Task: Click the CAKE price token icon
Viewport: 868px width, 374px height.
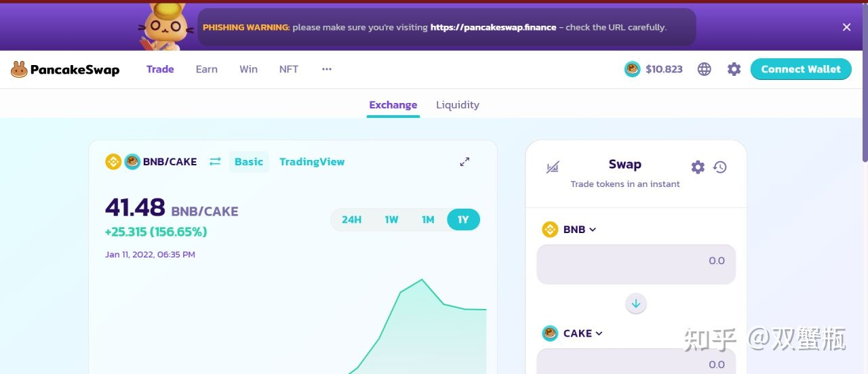Action: [x=632, y=69]
